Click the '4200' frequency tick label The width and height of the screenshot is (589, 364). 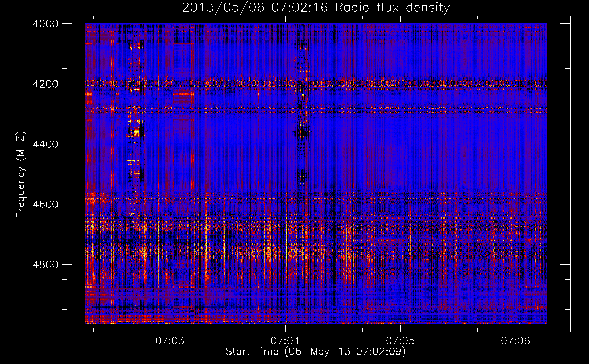click(x=45, y=84)
